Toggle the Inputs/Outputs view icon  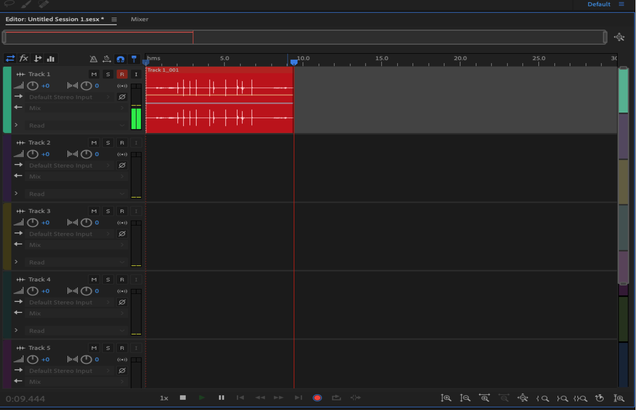tap(10, 59)
